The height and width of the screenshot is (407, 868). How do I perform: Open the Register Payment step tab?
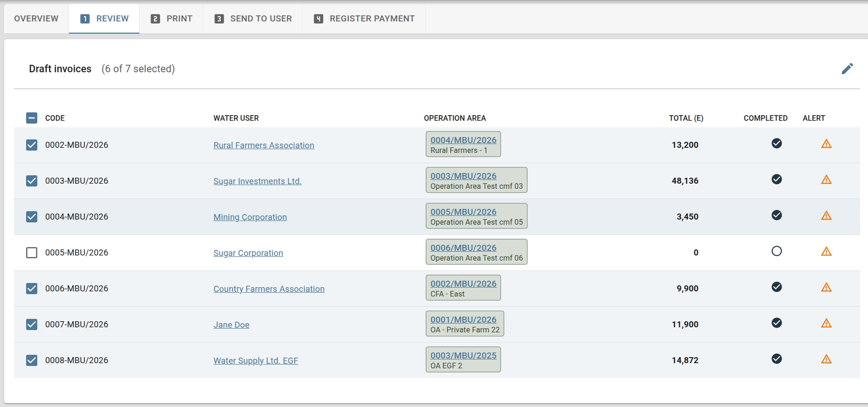point(364,19)
